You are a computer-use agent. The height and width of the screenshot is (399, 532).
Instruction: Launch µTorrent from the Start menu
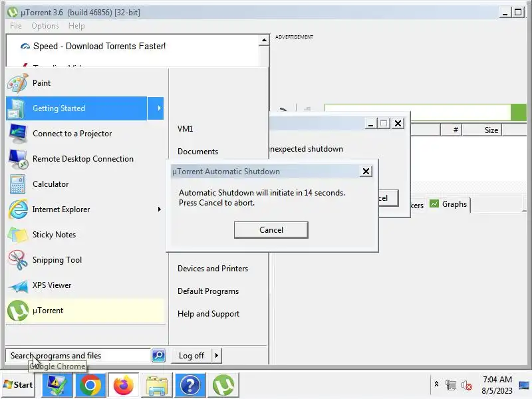coord(85,311)
